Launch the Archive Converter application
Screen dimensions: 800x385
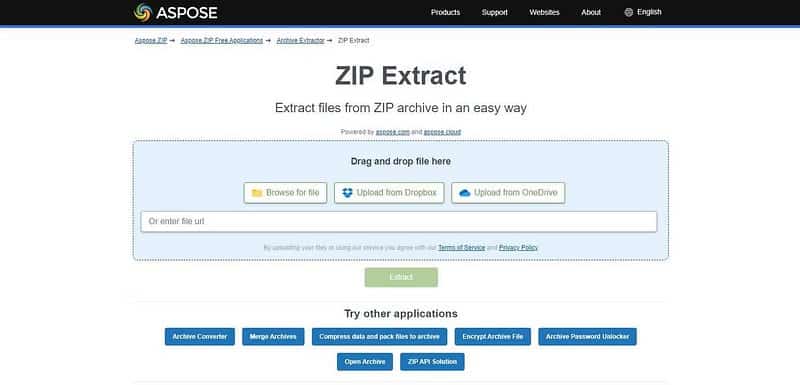[199, 337]
